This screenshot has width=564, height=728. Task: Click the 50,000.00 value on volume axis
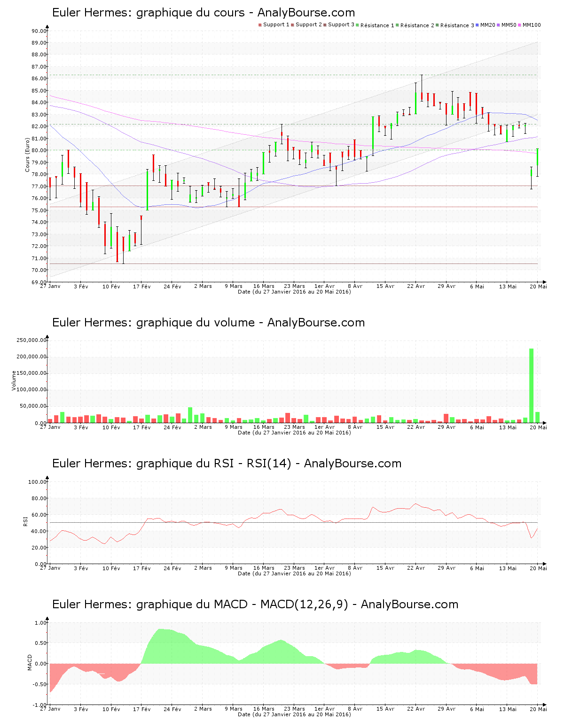tap(33, 406)
